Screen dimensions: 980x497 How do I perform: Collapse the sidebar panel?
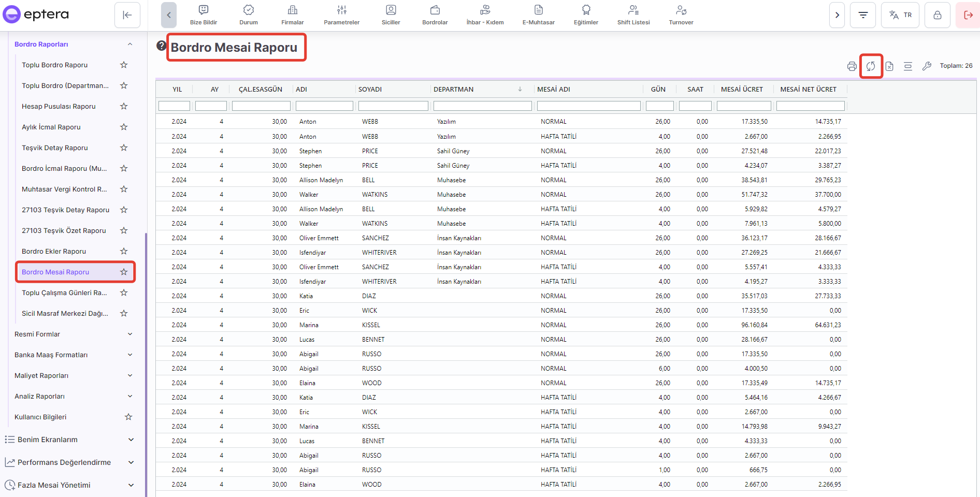tap(127, 15)
